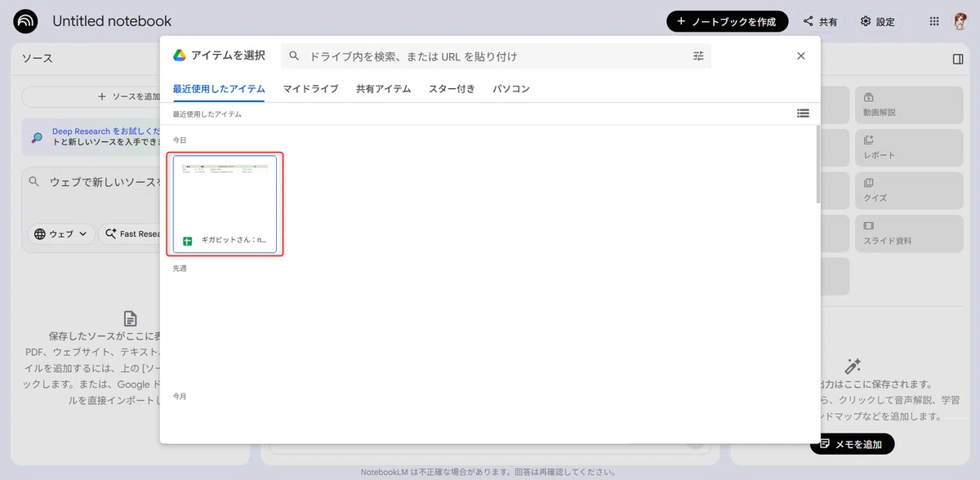Click the Untitled notebook title
This screenshot has height=480, width=980.
[112, 21]
